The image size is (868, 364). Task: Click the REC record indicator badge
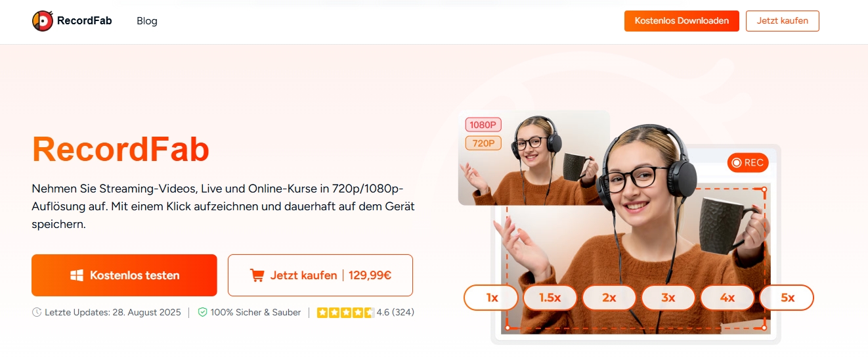(748, 162)
